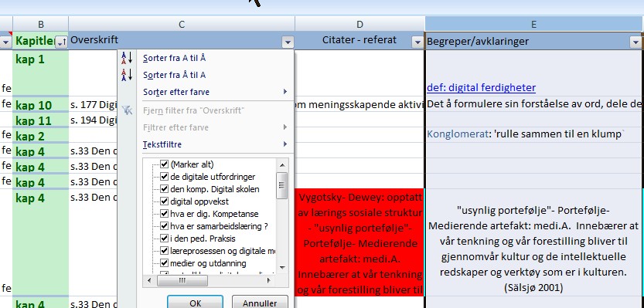Image resolution: width=644 pixels, height=308 pixels.
Task: Follow the def: digital ferdigheter link
Action: pos(481,87)
